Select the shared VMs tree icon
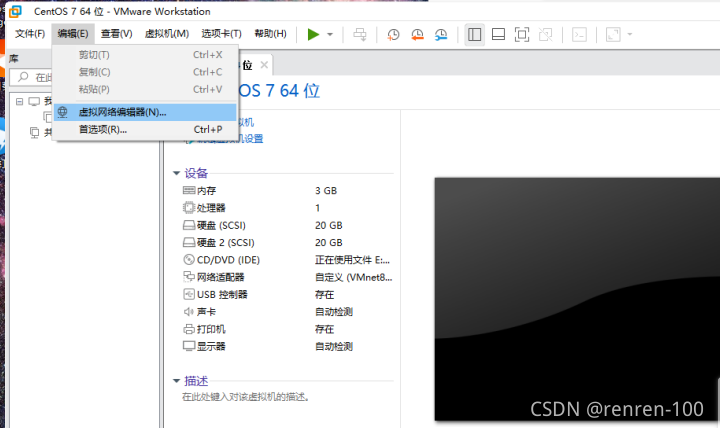This screenshot has width=720, height=428. pyautogui.click(x=34, y=133)
